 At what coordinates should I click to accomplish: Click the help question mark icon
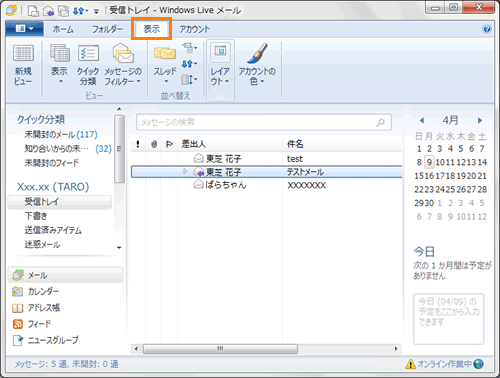coord(487,29)
